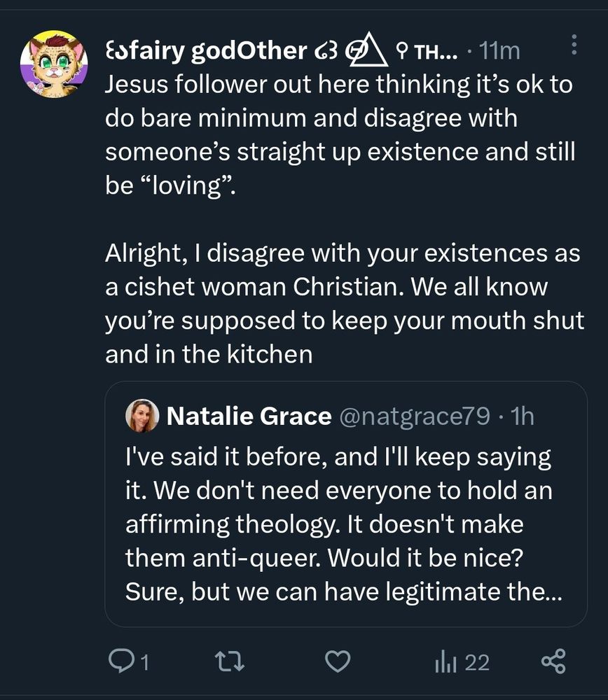Click the 1h timestamp on quoted tweet
This screenshot has width=608, height=700.
point(522,416)
